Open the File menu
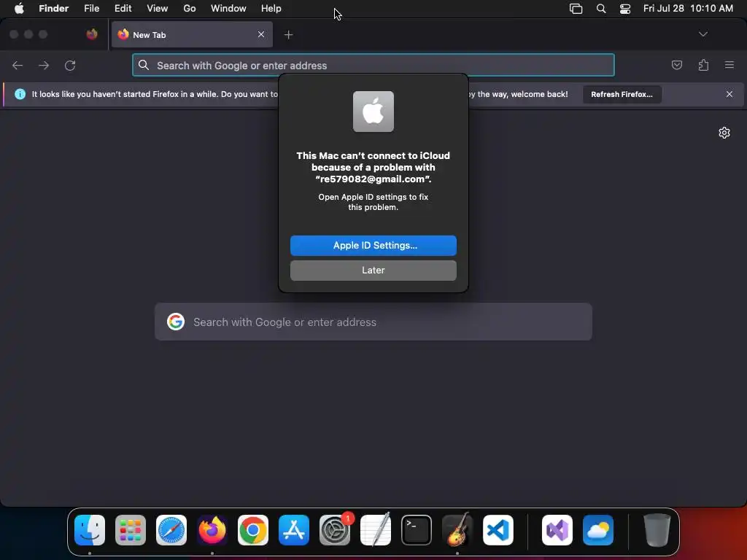This screenshot has width=747, height=560. click(91, 9)
